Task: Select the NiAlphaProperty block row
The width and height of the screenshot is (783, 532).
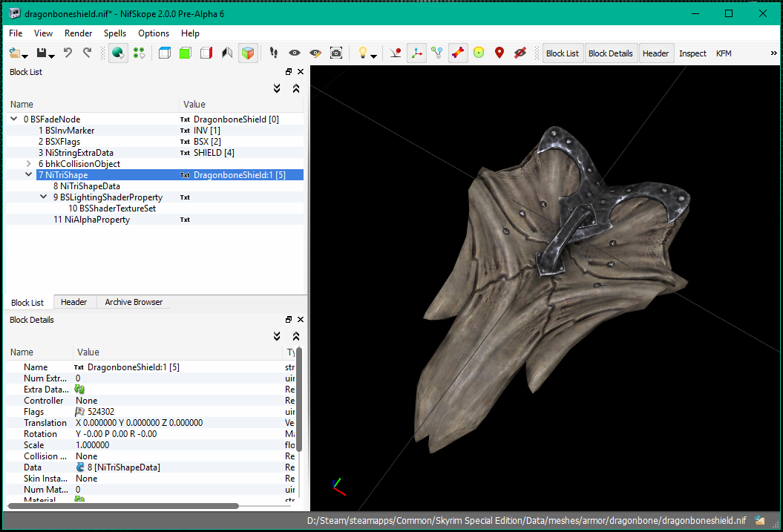Action: coord(96,220)
